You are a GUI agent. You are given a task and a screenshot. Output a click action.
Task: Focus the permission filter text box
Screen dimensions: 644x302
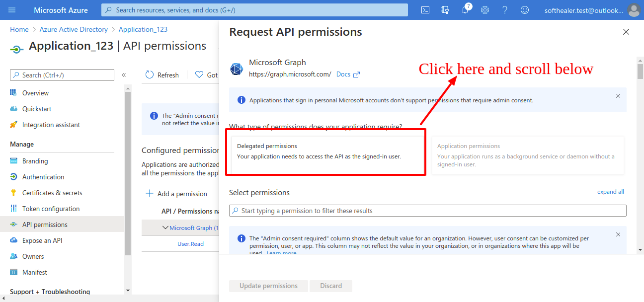[428, 211]
